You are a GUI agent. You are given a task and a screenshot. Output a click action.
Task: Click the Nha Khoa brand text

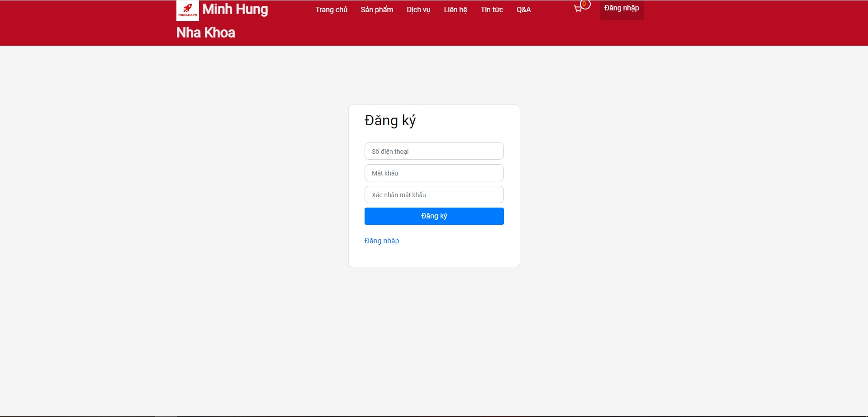(x=205, y=33)
